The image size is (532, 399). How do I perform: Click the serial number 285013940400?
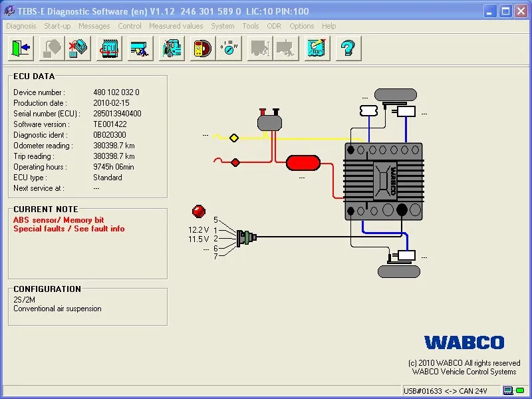coord(118,114)
